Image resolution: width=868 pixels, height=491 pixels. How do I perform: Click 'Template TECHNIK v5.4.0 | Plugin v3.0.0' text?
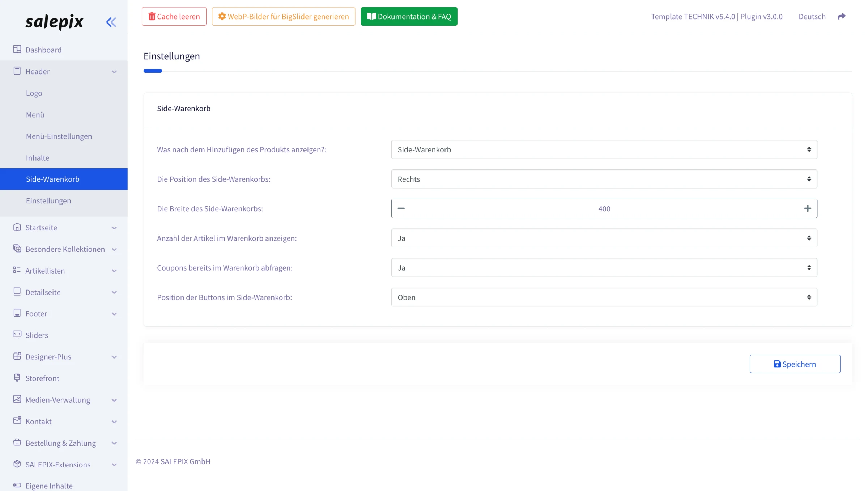pyautogui.click(x=716, y=16)
